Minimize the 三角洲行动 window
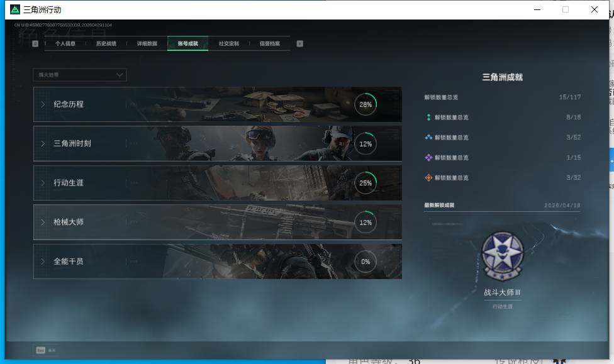Image resolution: width=614 pixels, height=364 pixels. pyautogui.click(x=537, y=9)
